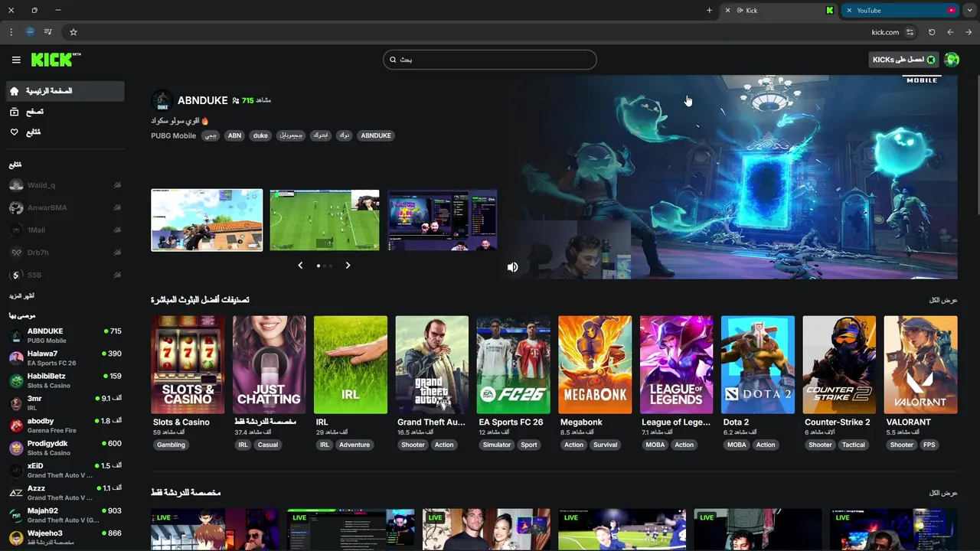Viewport: 980px width, 551px height.
Task: Open Grand Theft Auto V category card
Action: click(x=432, y=365)
